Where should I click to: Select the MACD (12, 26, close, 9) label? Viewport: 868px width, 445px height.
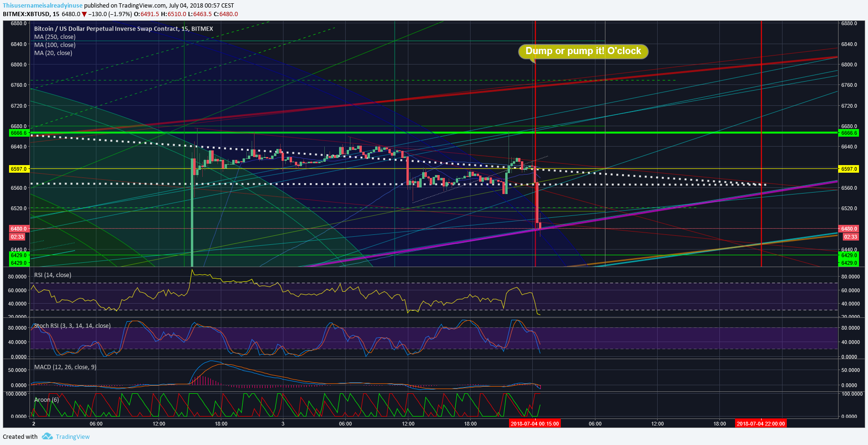[65, 367]
